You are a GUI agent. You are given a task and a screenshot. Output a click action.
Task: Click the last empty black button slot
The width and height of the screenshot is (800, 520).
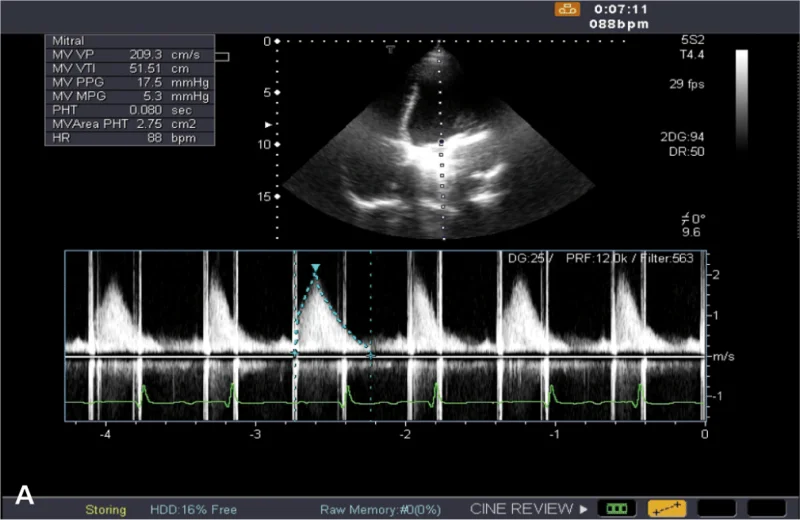(766, 509)
